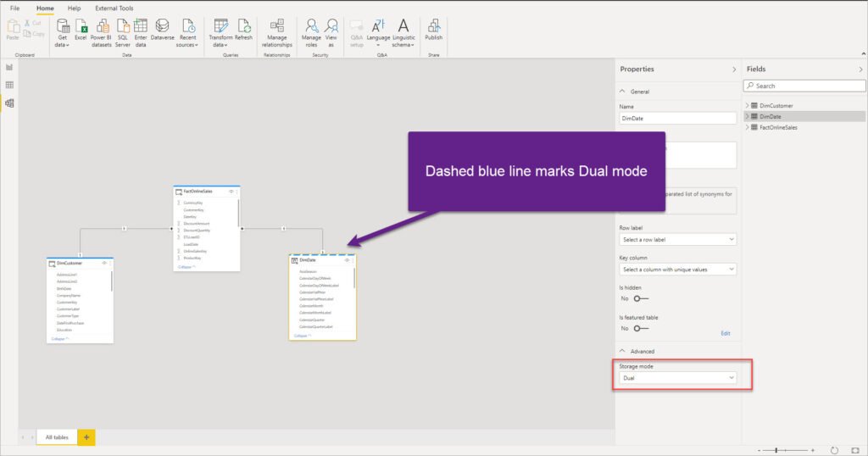Viewport: 868px width, 456px height.
Task: Import data from Excel
Action: pyautogui.click(x=81, y=30)
